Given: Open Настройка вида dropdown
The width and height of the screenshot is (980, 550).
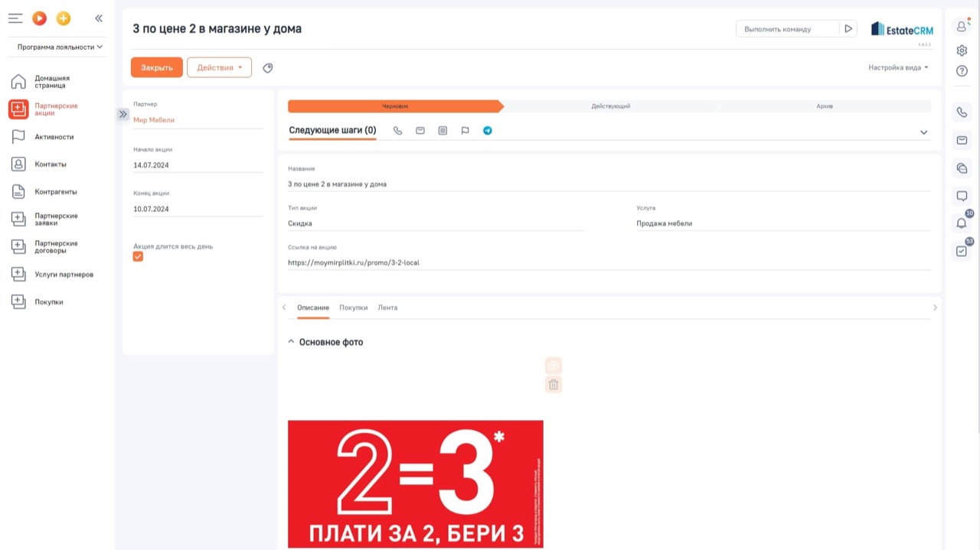Looking at the screenshot, I should click(x=898, y=67).
